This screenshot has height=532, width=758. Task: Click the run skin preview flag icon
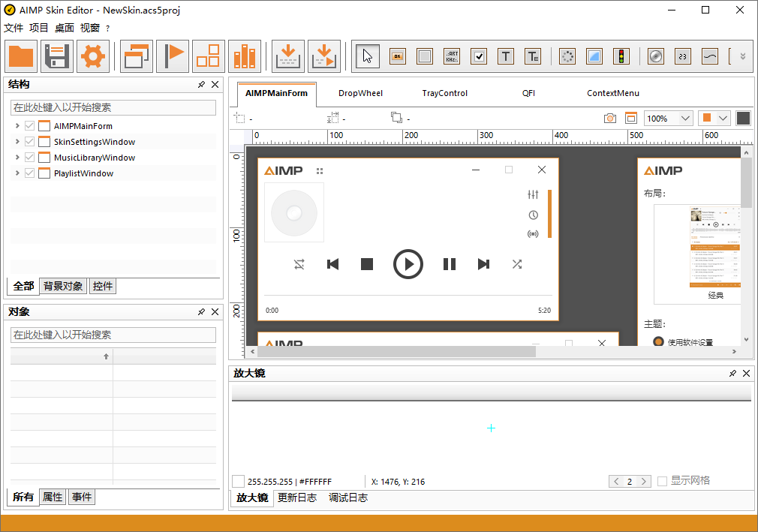(172, 56)
